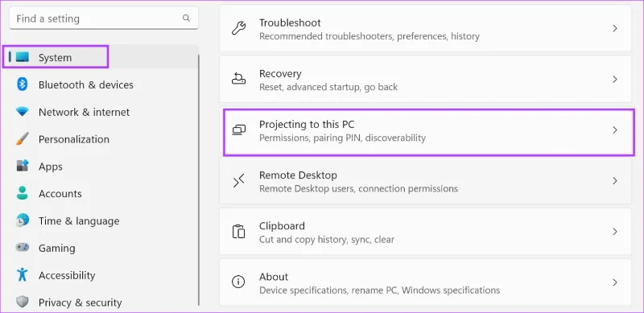Click 'Reset, advanced startup, go back' text
Viewport: 644px width, 313px height.
[328, 87]
